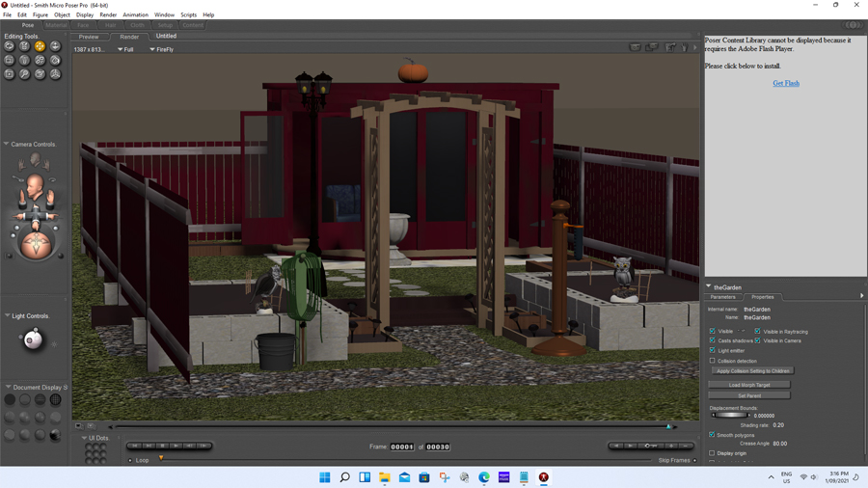868x488 pixels.
Task: Collapse the Camera Controls panel
Action: click(6, 145)
